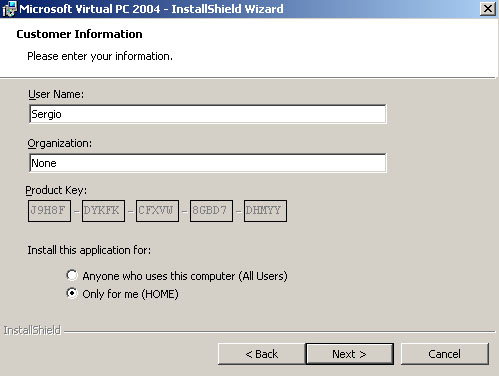Close the InstallShield Wizard window
499x376 pixels.
tap(488, 9)
